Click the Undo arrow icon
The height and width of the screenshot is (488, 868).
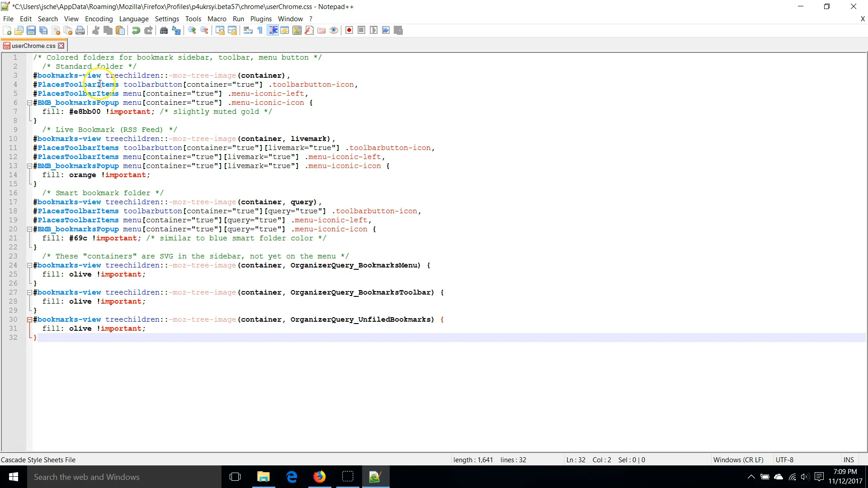point(136,30)
